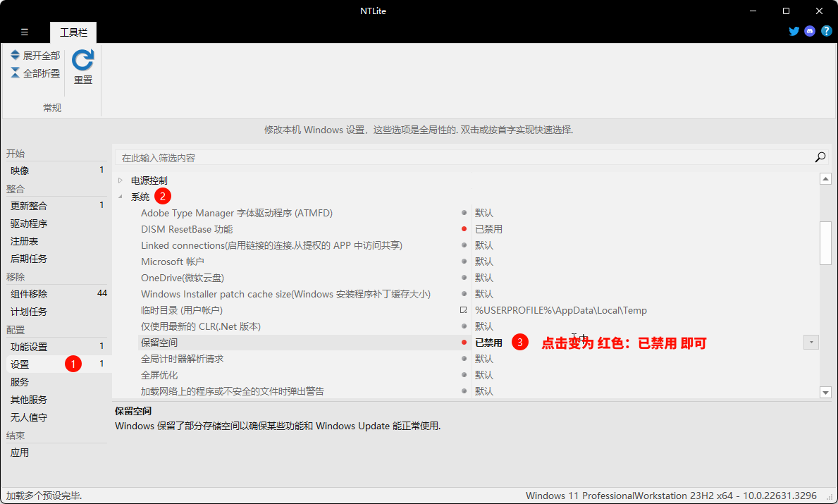Click the 默认 value of OneDrive row
Viewport: 838px width, 504px height.
(483, 278)
